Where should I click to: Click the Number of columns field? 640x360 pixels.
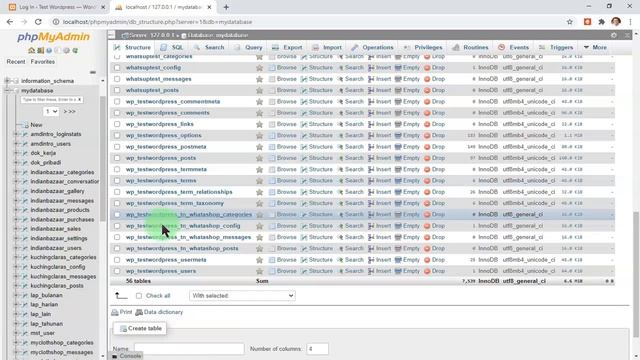pos(317,349)
